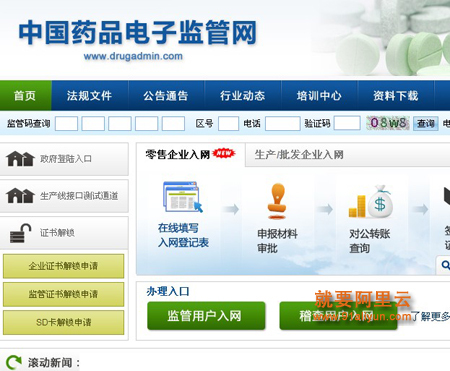Open the 首页 navigation item

coord(25,96)
